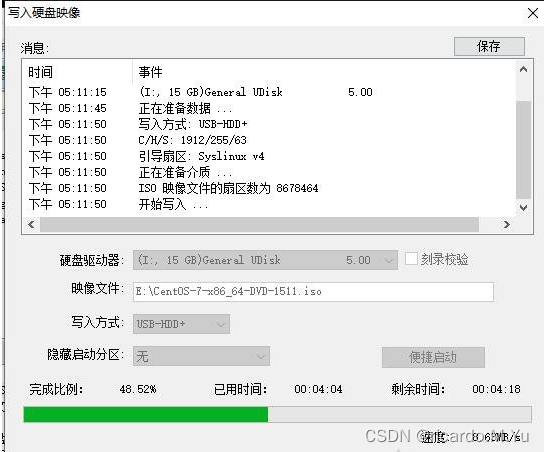
Task: Click the green write progress bar
Action: click(x=277, y=415)
